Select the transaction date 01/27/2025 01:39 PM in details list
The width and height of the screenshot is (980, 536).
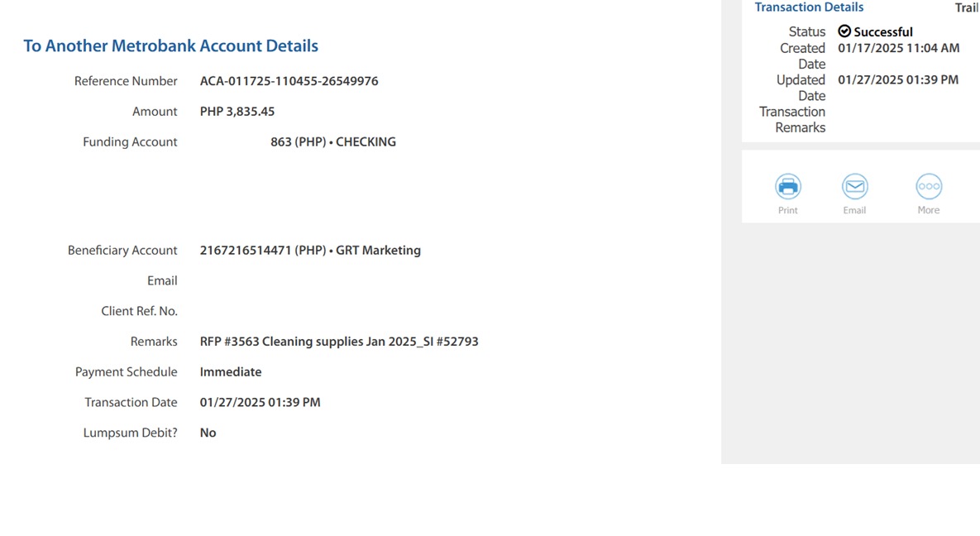pos(260,402)
